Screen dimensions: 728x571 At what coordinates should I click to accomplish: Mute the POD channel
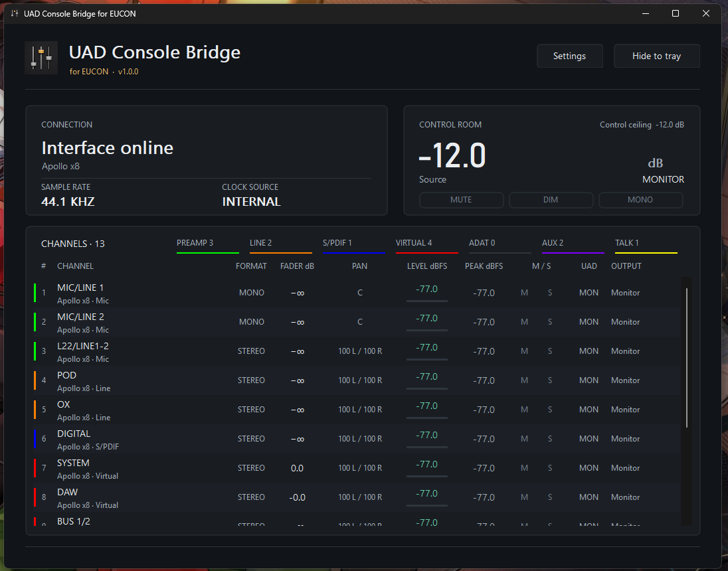(x=524, y=380)
